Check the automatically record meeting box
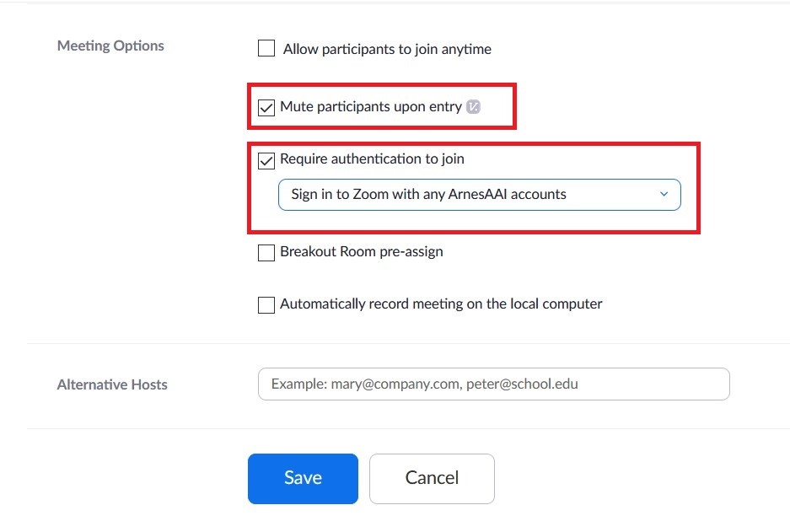The height and width of the screenshot is (532, 790). pyautogui.click(x=266, y=305)
